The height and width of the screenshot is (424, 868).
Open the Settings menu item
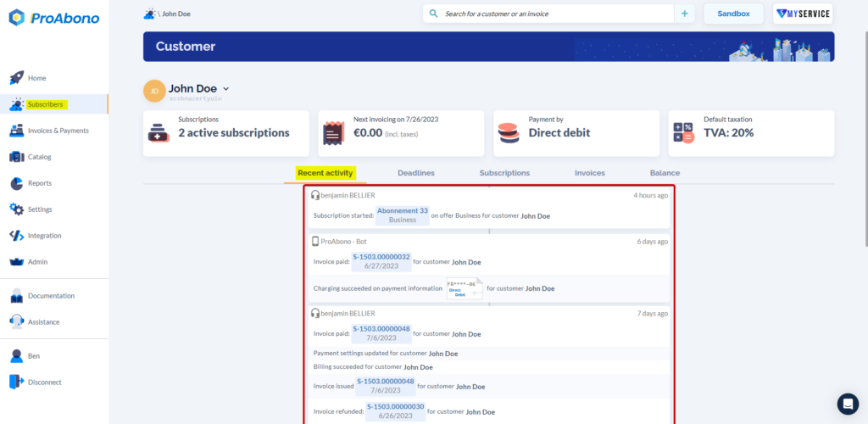40,209
